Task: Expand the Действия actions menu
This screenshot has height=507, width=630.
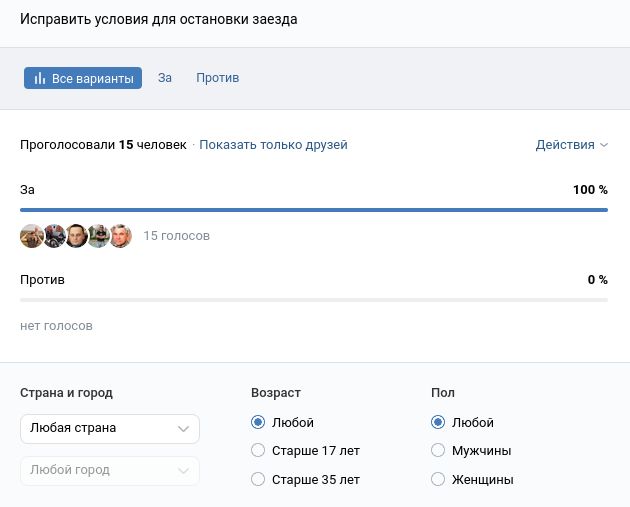Action: [565, 145]
